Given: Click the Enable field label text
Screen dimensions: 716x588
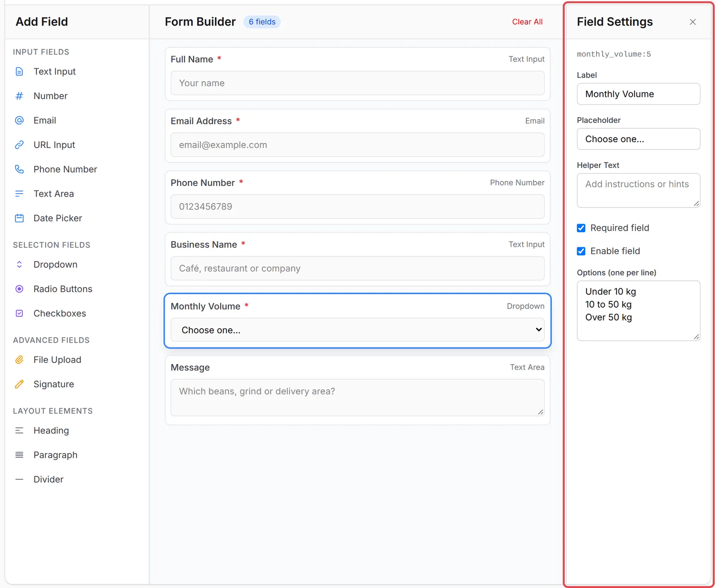Looking at the screenshot, I should [x=615, y=251].
